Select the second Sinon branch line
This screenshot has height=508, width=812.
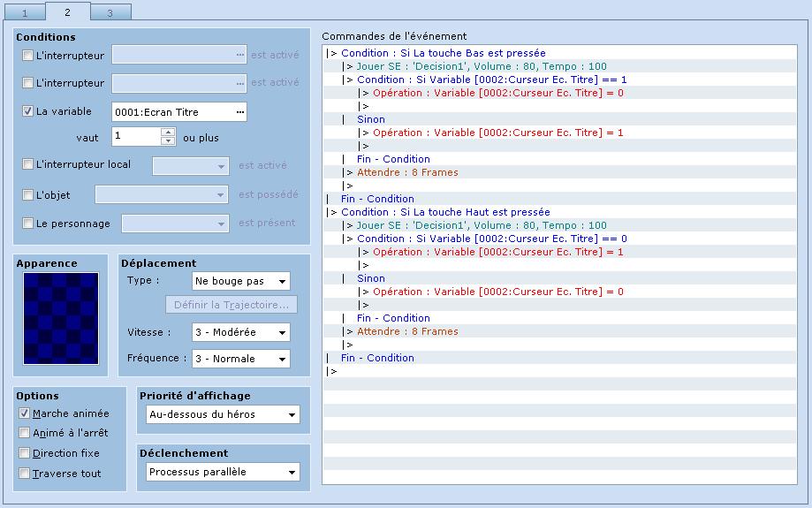point(560,278)
